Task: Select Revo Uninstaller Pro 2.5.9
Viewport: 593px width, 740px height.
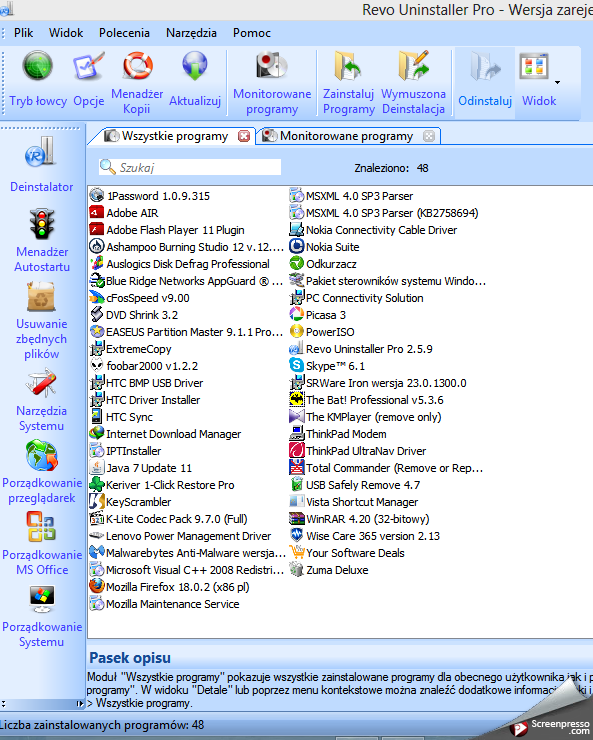Action: point(361,349)
